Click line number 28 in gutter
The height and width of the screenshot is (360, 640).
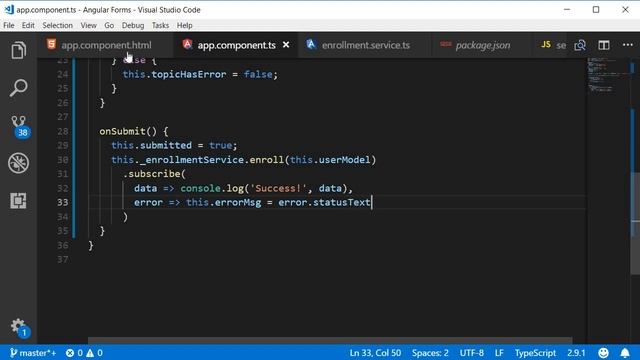pyautogui.click(x=63, y=131)
